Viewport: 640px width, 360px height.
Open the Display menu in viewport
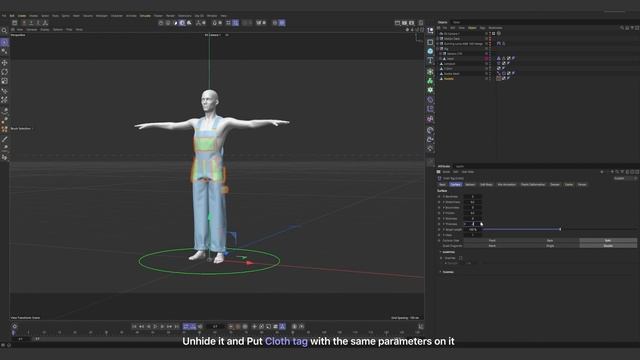pos(44,29)
